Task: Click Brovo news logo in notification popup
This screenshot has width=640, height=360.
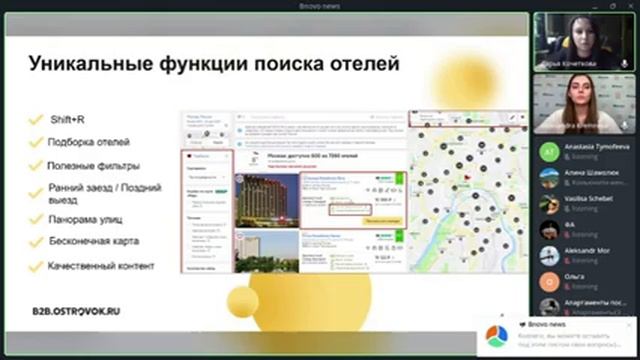Action: pos(496,336)
